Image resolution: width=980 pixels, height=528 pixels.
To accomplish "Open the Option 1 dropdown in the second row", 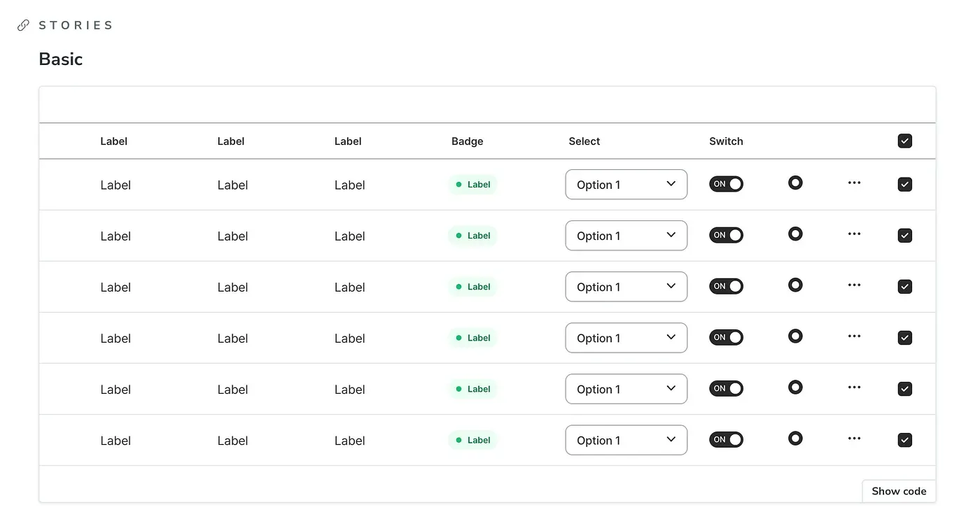I will click(x=626, y=236).
